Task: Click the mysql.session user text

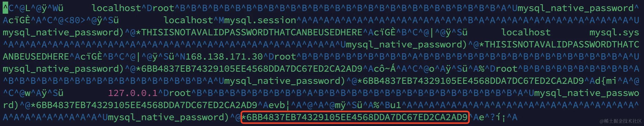Action: coord(260,20)
